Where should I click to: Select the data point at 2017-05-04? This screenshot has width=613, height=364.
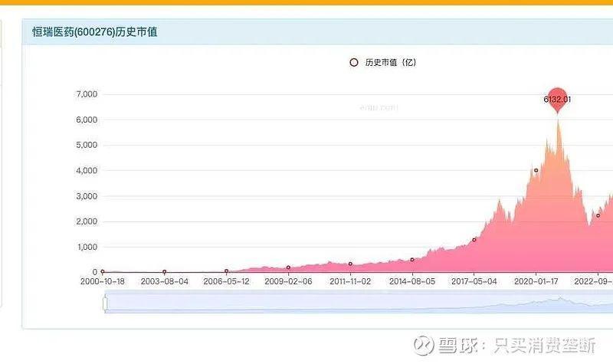(x=474, y=240)
